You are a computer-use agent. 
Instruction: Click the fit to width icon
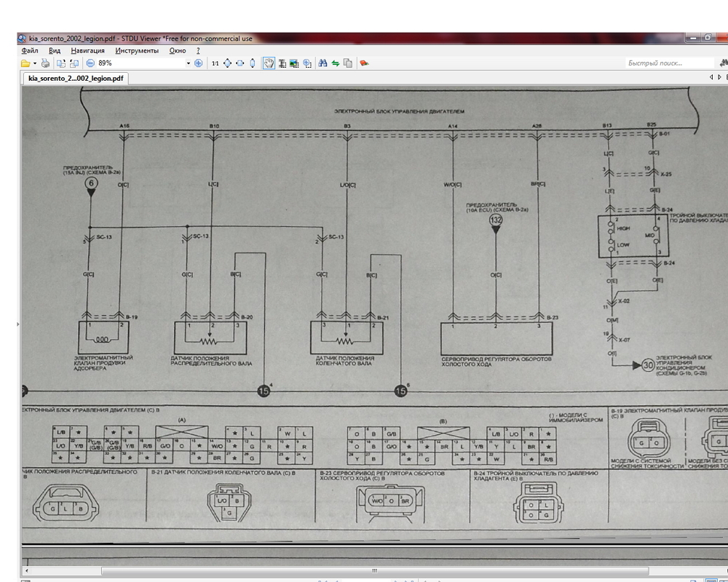(240, 63)
